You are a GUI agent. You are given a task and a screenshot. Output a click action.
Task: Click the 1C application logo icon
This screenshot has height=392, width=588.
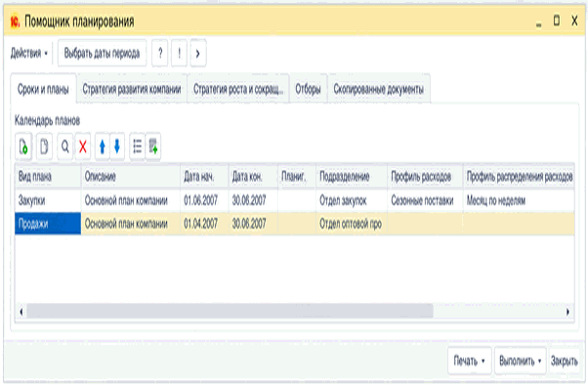click(15, 22)
